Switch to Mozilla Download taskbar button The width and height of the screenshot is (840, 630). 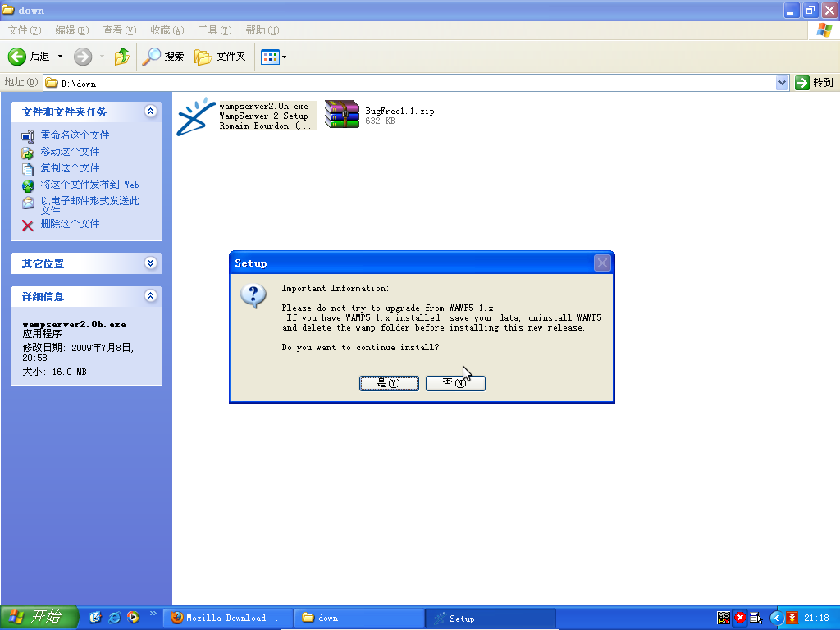point(230,619)
